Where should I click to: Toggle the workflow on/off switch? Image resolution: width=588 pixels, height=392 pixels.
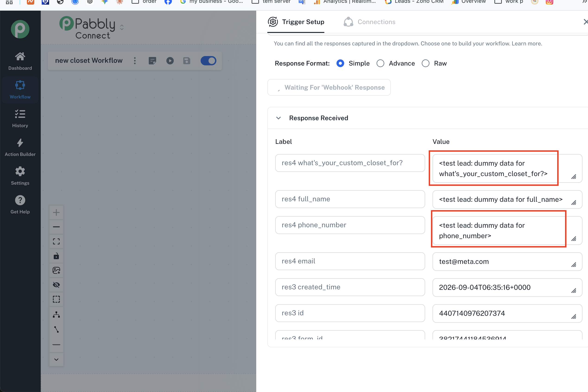(x=208, y=61)
